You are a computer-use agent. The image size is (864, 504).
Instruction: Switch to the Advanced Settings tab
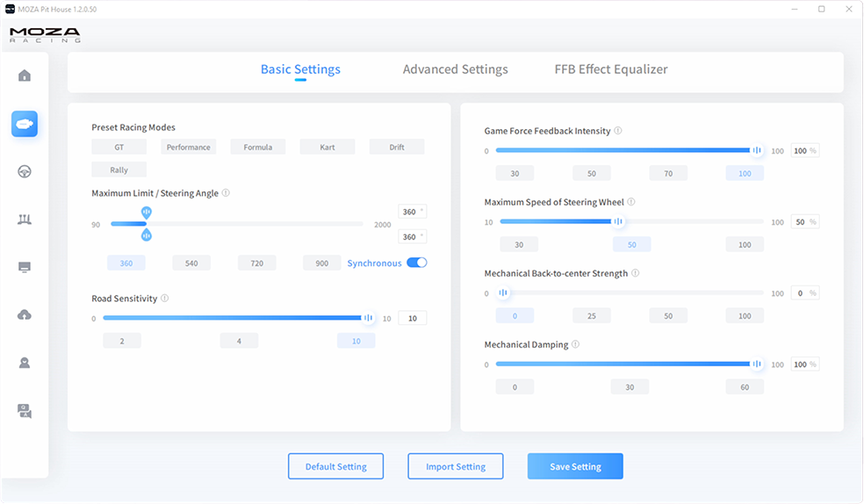[455, 69]
